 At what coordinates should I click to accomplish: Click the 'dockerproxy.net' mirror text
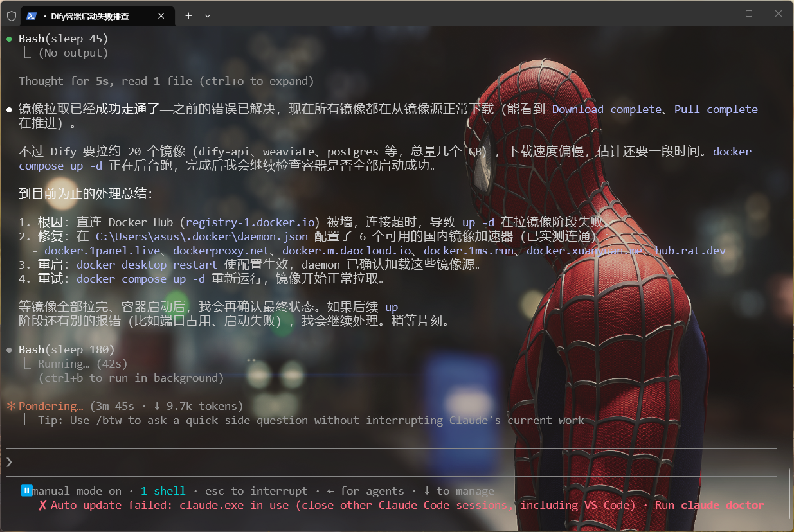(x=221, y=251)
